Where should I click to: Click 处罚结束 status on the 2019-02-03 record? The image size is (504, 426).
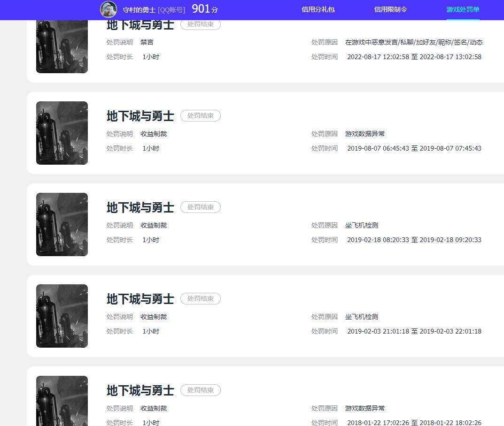[201, 298]
